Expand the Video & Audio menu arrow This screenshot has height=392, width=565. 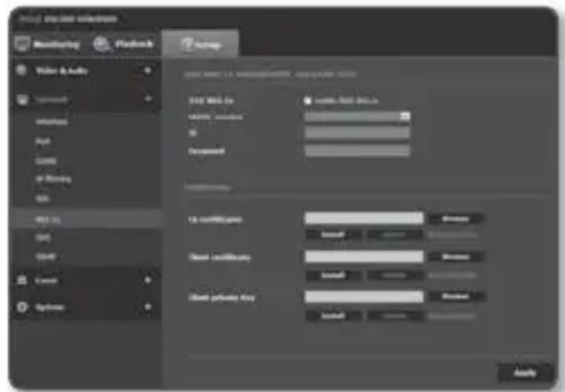(x=147, y=70)
